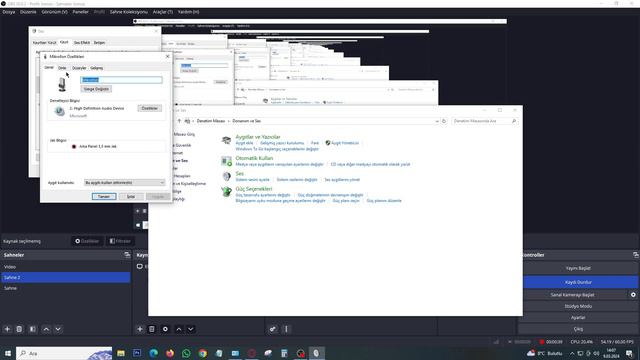The image size is (640, 360).
Task: Show hidden system tray icons
Action: (572, 353)
